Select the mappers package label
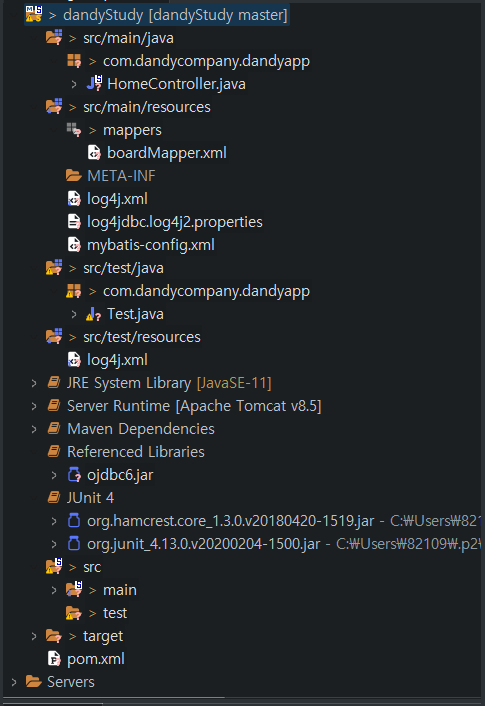Image resolution: width=485 pixels, height=706 pixels. tap(132, 130)
